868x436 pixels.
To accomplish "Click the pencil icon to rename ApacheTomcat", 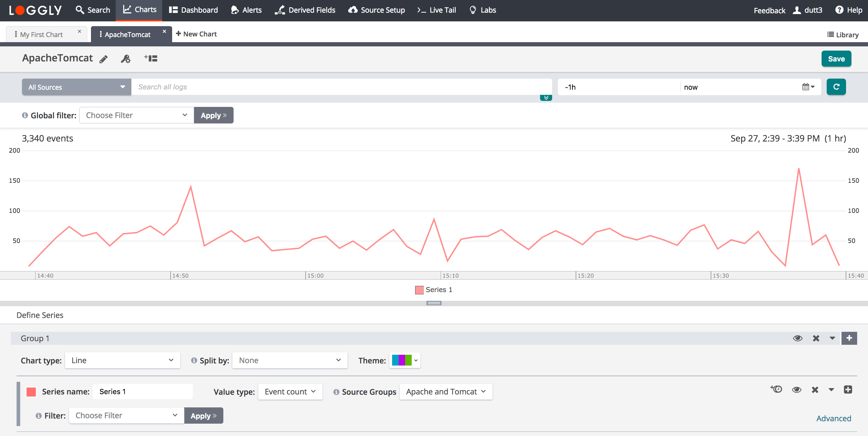I will (x=103, y=59).
